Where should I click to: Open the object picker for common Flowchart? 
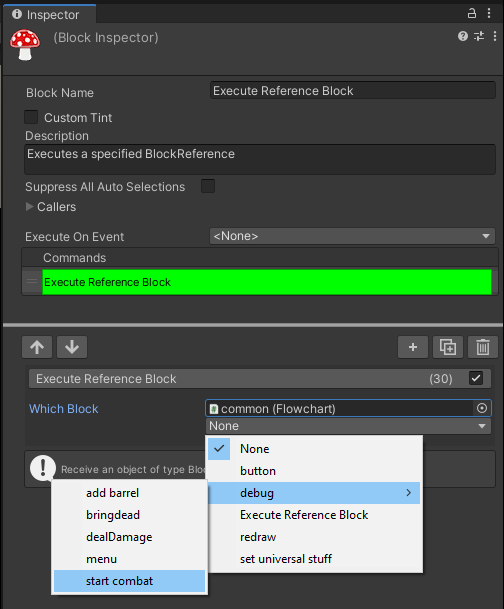tap(482, 408)
